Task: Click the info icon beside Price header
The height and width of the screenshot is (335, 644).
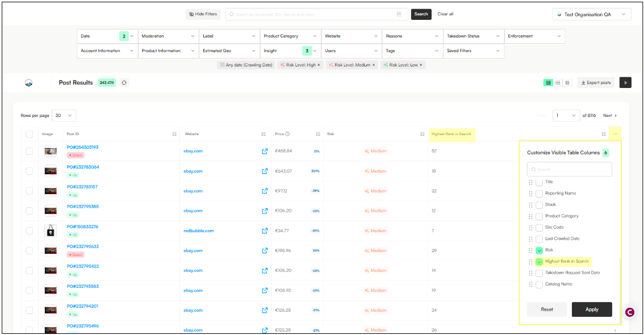Action: pos(287,134)
